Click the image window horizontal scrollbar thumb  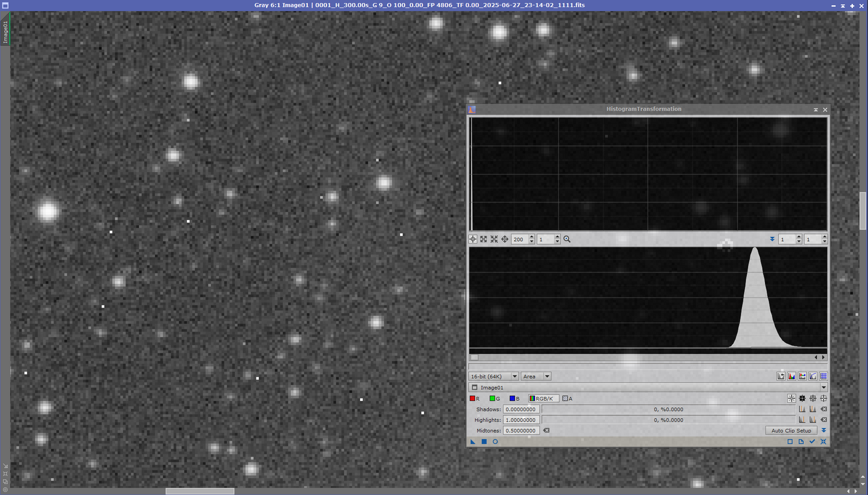click(200, 492)
